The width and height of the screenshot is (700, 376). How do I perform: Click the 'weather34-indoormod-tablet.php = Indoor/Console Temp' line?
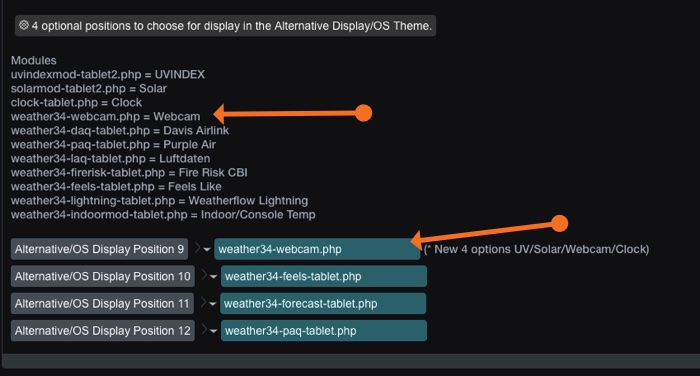pos(163,215)
